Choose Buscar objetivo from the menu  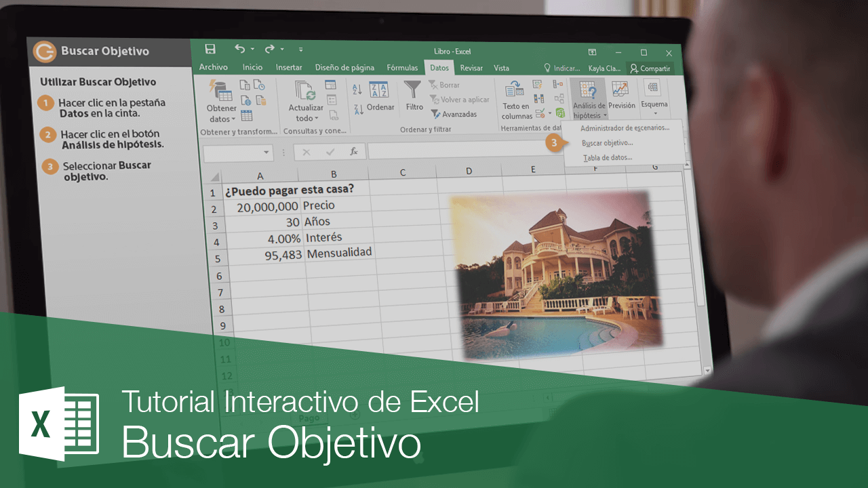(608, 143)
